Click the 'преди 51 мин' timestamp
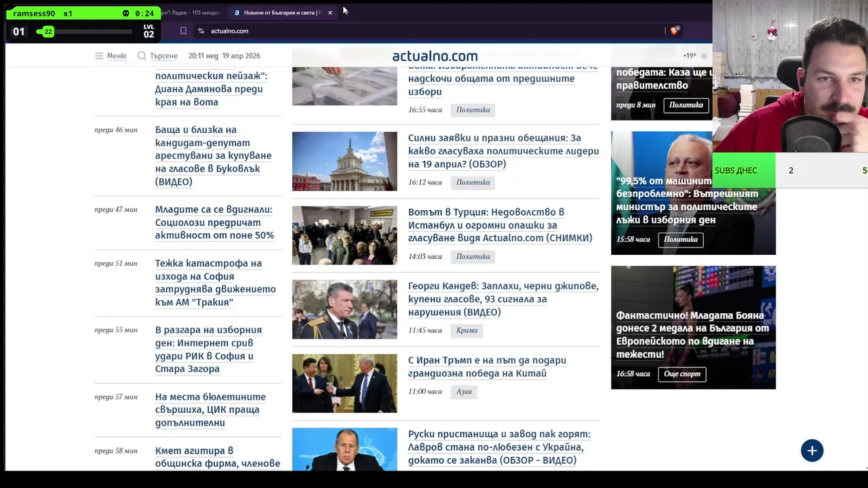This screenshot has width=868, height=488. point(116,263)
